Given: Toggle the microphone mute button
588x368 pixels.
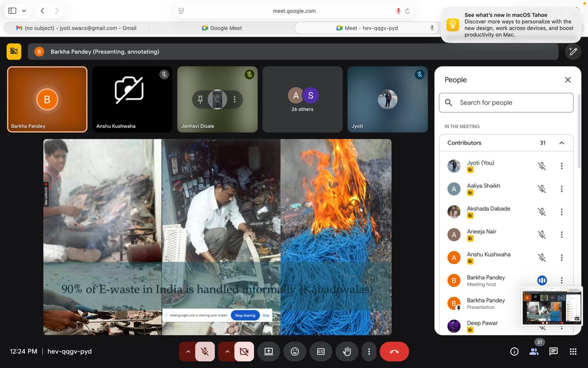Looking at the screenshot, I should (x=205, y=351).
